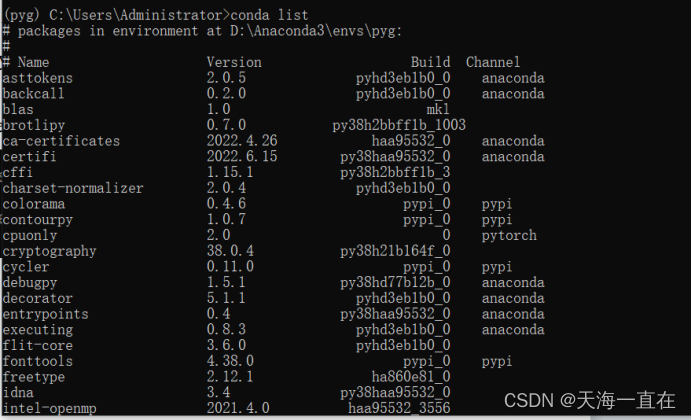Screen dimensions: 692x420
Task: Click the # Name column header
Action: point(26,62)
